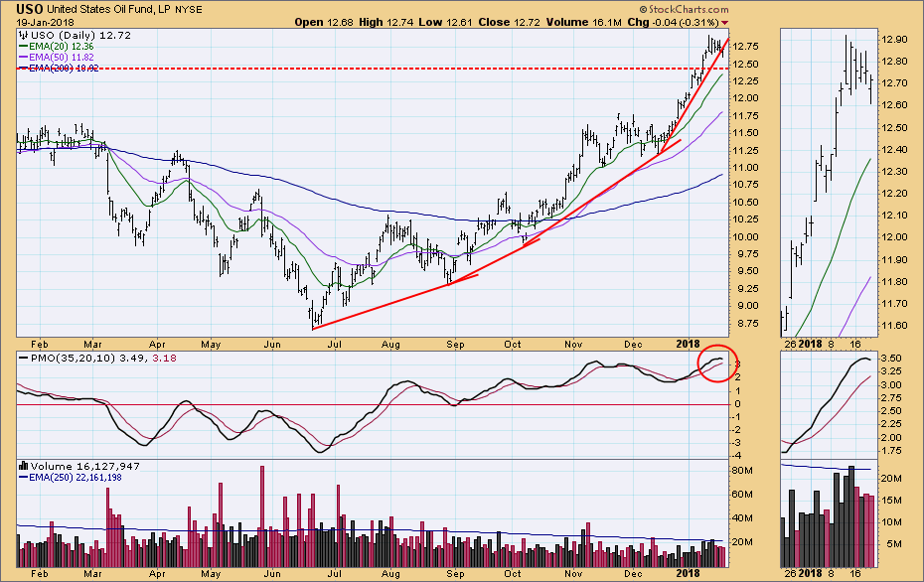Click the 1.75 label on the zoomed PMO scale
The width and height of the screenshot is (924, 582).
pos(891,451)
